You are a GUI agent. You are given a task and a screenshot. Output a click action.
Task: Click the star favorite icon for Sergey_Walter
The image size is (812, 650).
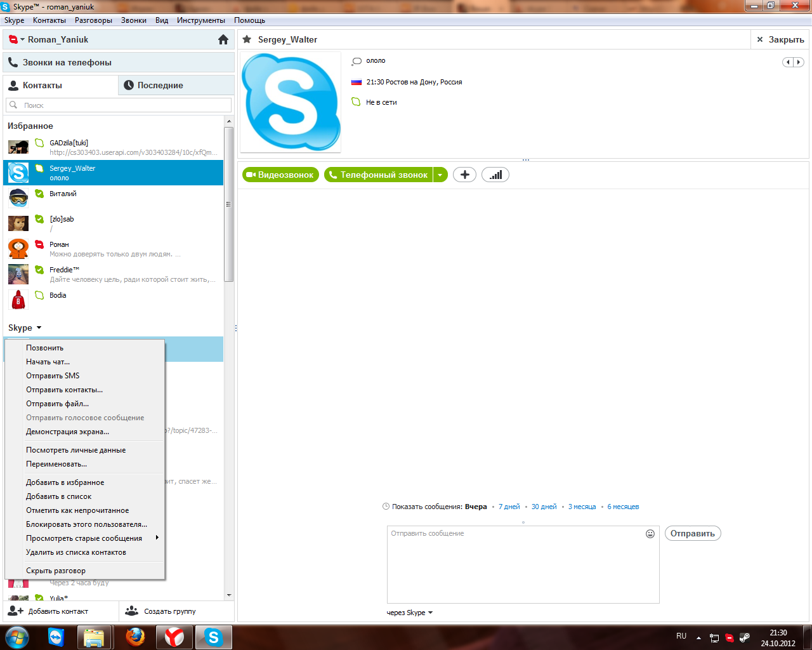pyautogui.click(x=247, y=39)
